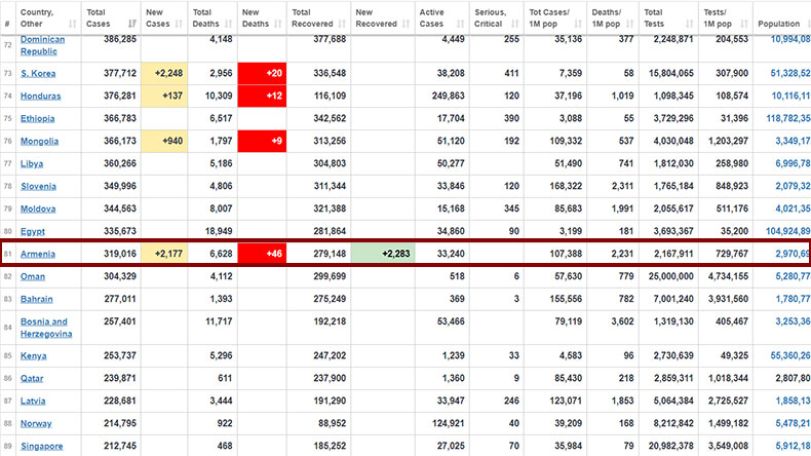This screenshot has width=811, height=456.
Task: Click Total Tests sort arrows icon
Action: pyautogui.click(x=689, y=24)
